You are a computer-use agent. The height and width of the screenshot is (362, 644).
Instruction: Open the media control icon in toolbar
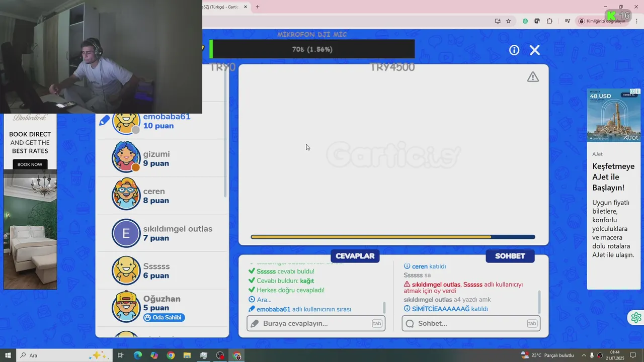coord(568,21)
